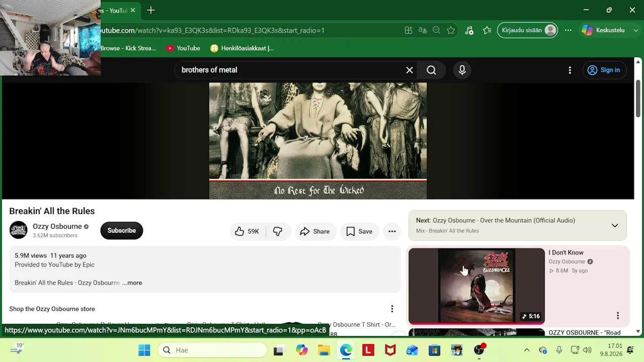Open Task View on the taskbar

(278, 350)
